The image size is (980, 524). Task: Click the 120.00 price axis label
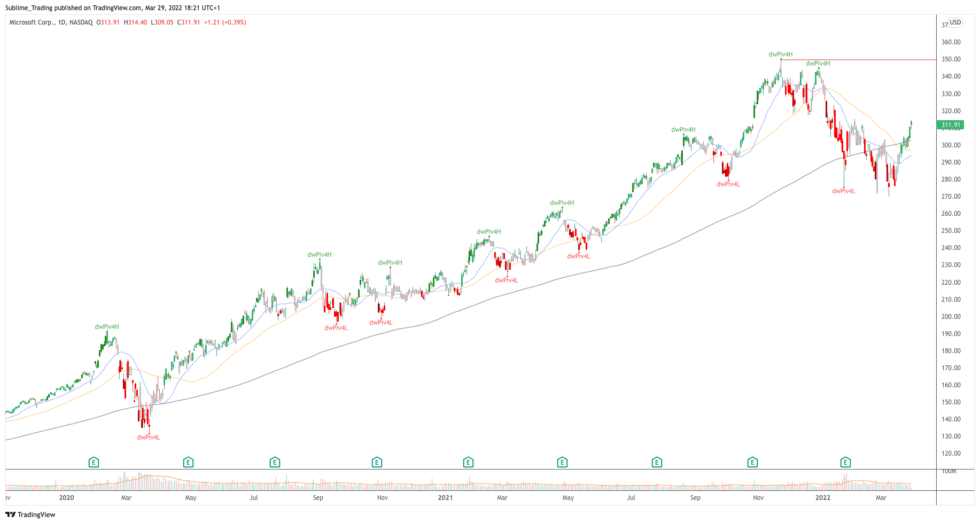951,453
